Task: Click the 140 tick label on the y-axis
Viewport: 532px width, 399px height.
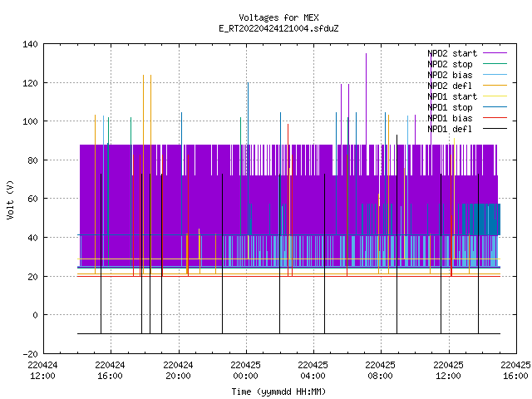Action: (30, 44)
